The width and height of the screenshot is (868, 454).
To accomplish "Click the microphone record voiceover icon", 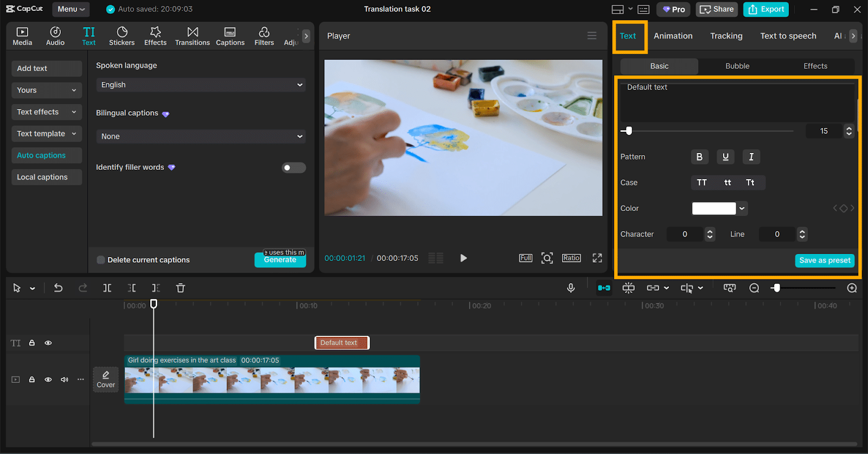I will tap(571, 288).
